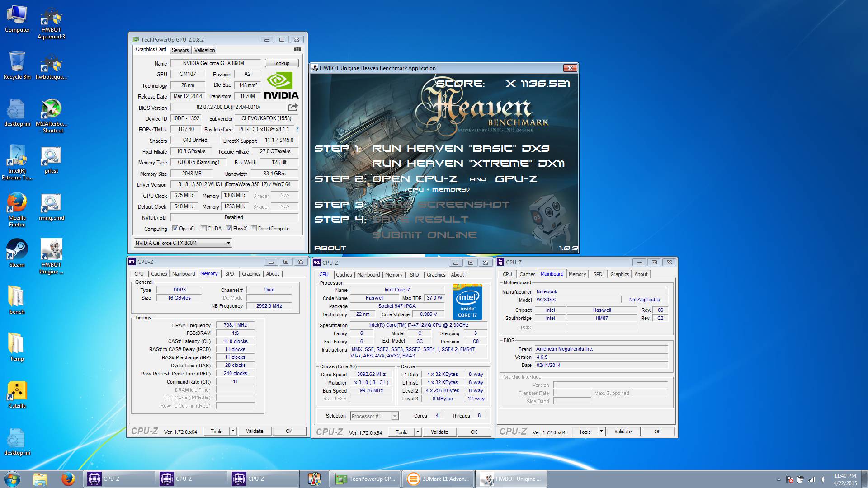Image resolution: width=868 pixels, height=488 pixels.
Task: Switch to 3DMark 11 Advanced taskbar item
Action: [438, 479]
